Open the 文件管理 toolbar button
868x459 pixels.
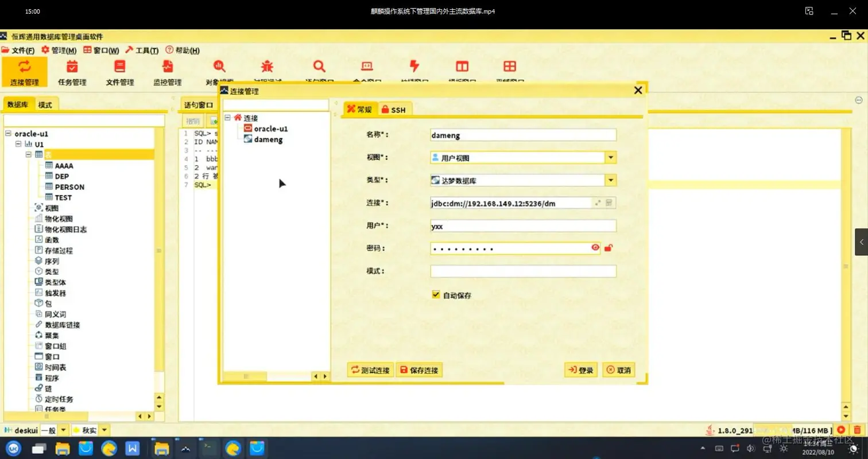[120, 72]
